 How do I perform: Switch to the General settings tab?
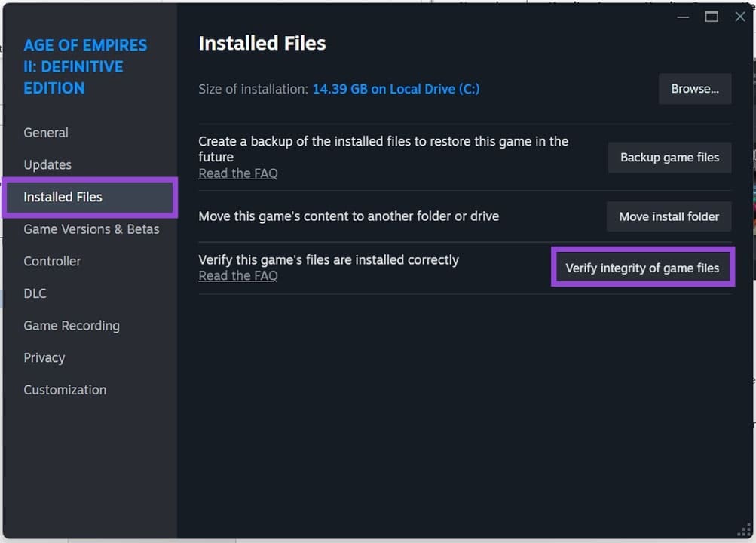point(45,132)
